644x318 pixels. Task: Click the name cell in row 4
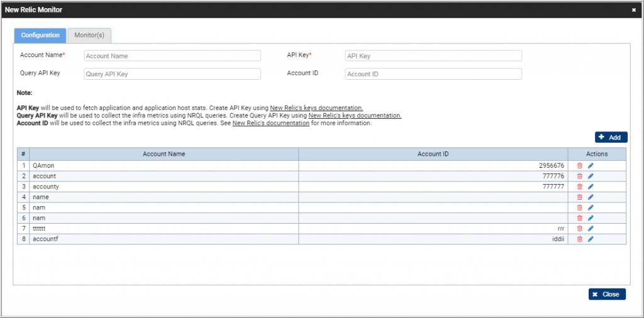pyautogui.click(x=164, y=197)
